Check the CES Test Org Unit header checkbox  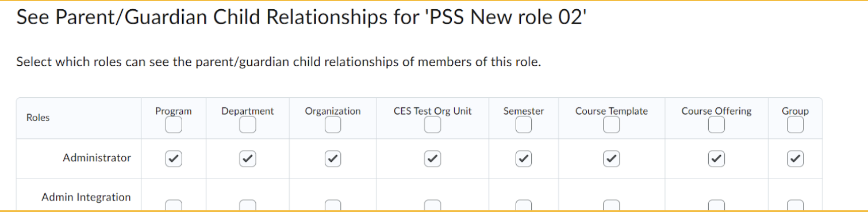click(433, 124)
